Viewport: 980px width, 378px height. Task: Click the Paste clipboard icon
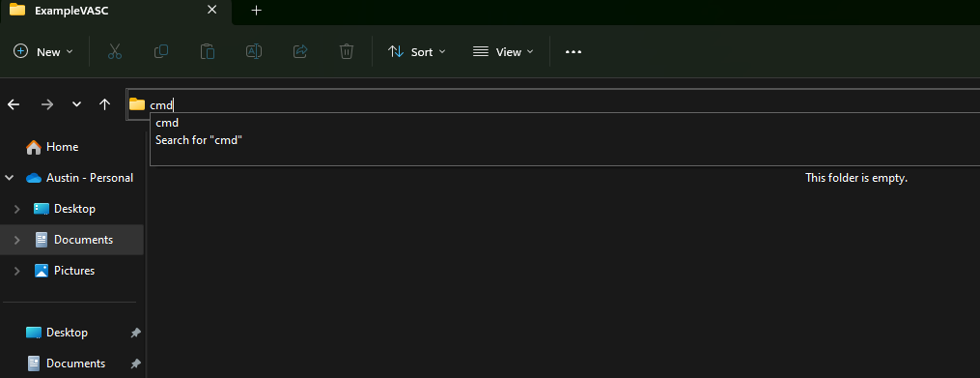pos(208,51)
